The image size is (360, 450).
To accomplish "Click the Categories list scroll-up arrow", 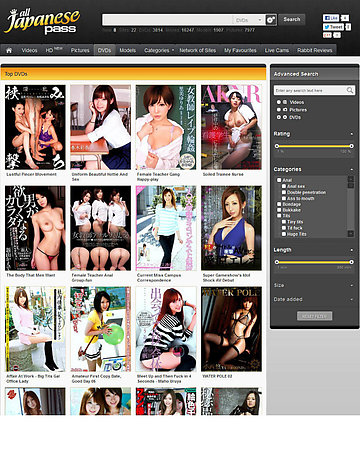I will 351,179.
